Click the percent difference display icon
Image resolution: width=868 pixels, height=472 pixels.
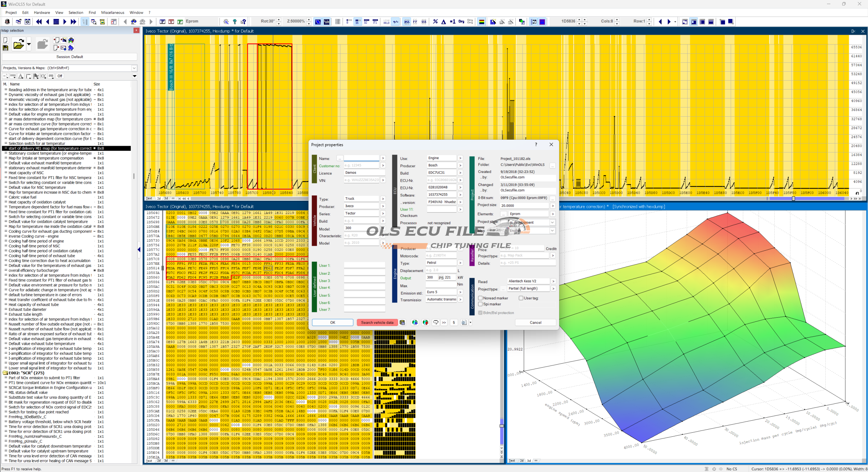(435, 22)
